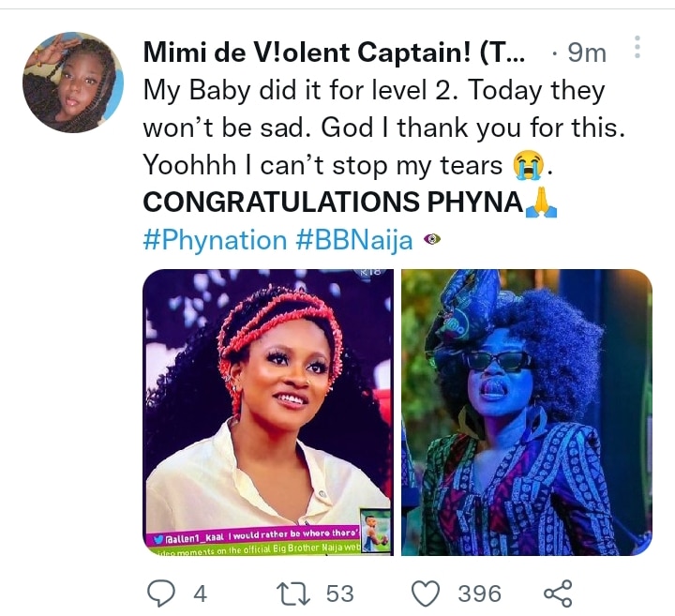
Task: Click the eye hashflag icon beside #BBNaija
Action: (433, 240)
